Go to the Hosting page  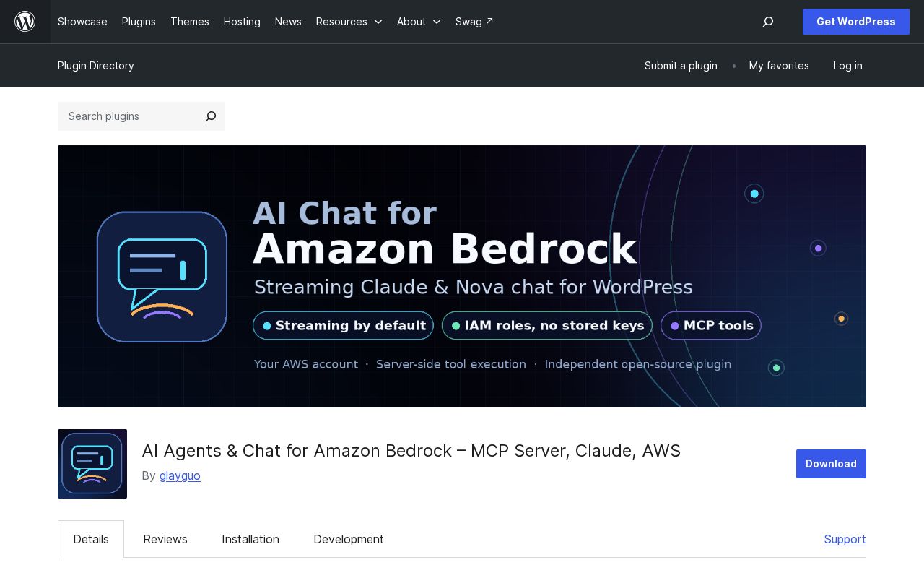[242, 22]
